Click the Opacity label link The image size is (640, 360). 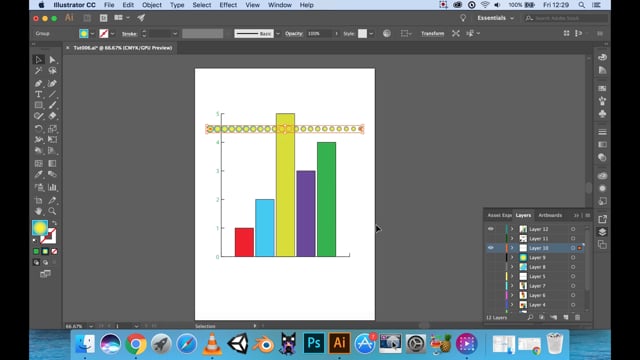293,33
